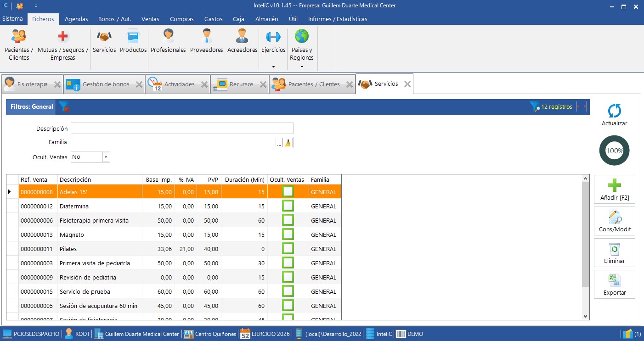Open the Productos ribbon icon
644x341 pixels.
[133, 41]
